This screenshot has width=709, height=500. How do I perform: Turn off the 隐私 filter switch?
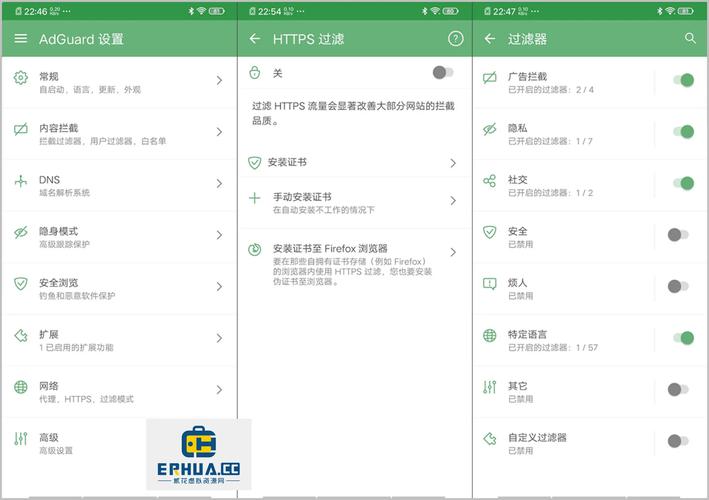[x=683, y=132]
